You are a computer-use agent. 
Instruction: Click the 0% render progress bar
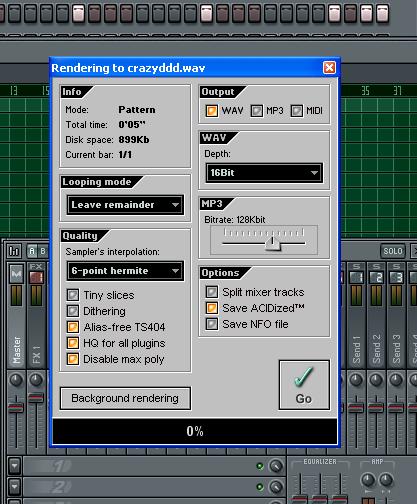pyautogui.click(x=195, y=431)
